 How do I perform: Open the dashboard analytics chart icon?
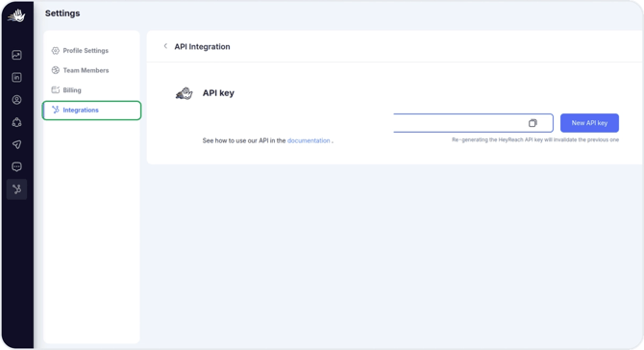point(17,55)
